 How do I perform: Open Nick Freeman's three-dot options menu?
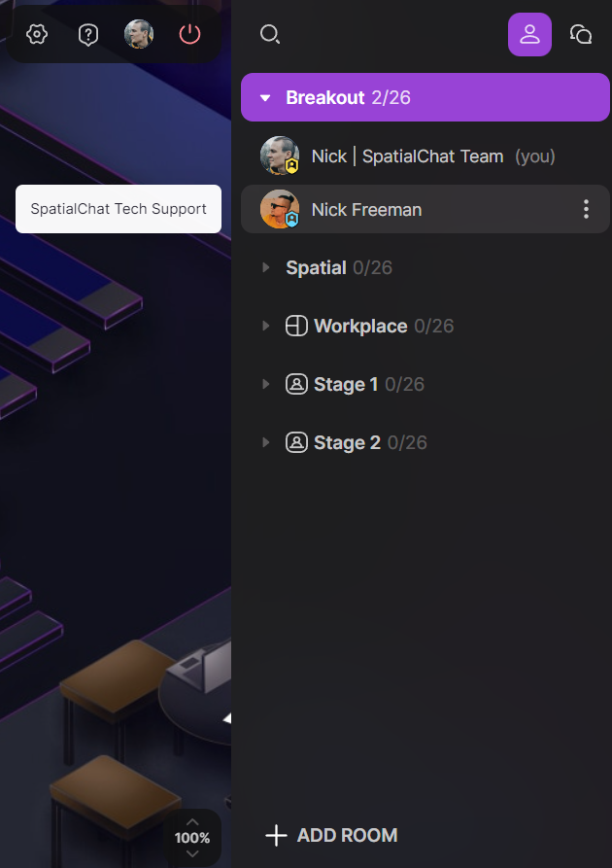pyautogui.click(x=586, y=209)
